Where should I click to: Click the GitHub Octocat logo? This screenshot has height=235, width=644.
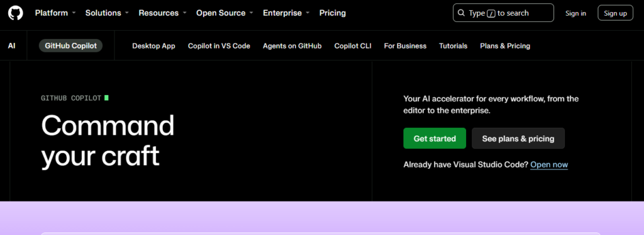(x=16, y=13)
